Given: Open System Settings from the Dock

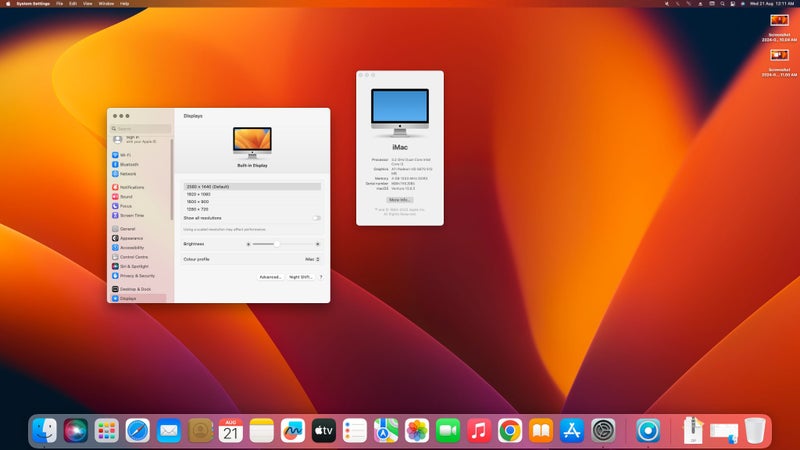Looking at the screenshot, I should [604, 431].
